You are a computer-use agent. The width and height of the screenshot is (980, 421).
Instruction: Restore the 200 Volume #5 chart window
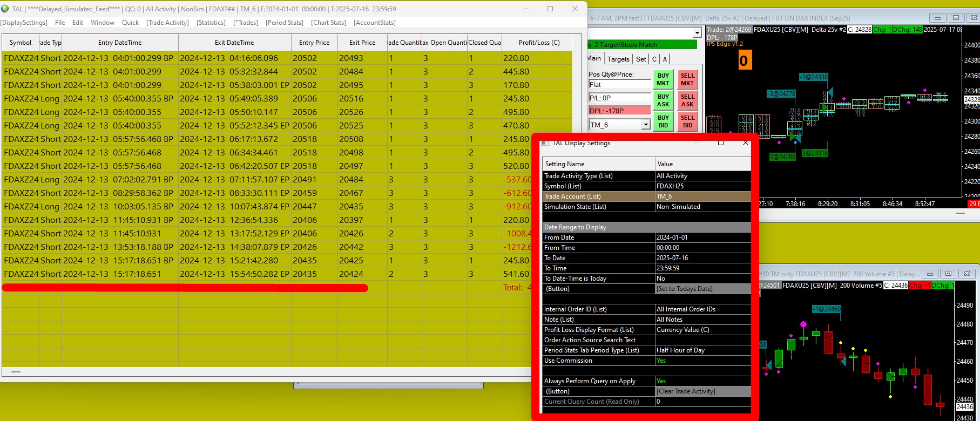[x=948, y=274]
